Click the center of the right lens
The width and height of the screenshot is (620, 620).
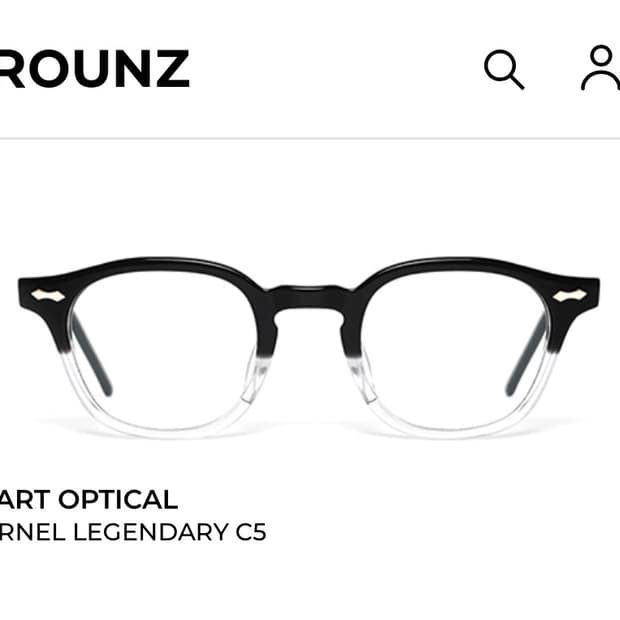[456, 350]
